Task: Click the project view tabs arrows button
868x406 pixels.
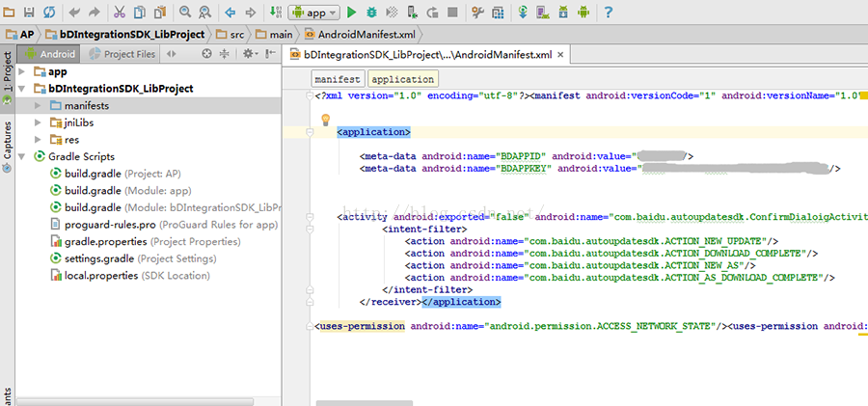Action: click(x=171, y=54)
